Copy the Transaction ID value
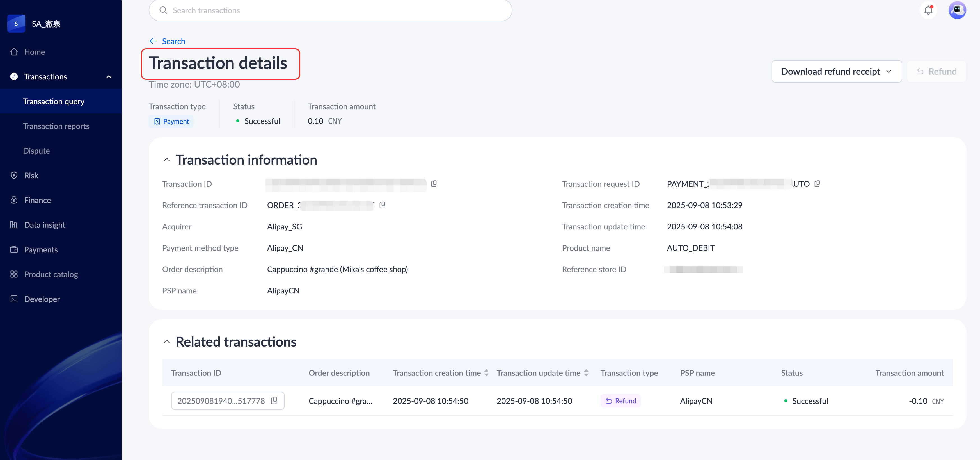 click(x=434, y=184)
